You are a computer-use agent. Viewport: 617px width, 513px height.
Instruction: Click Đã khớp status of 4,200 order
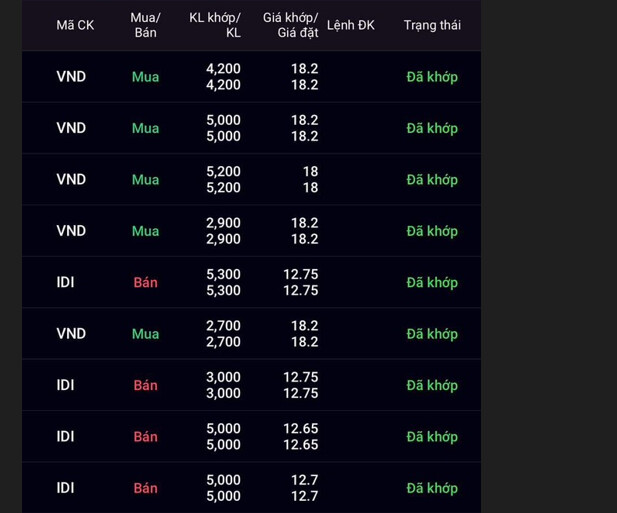432,77
